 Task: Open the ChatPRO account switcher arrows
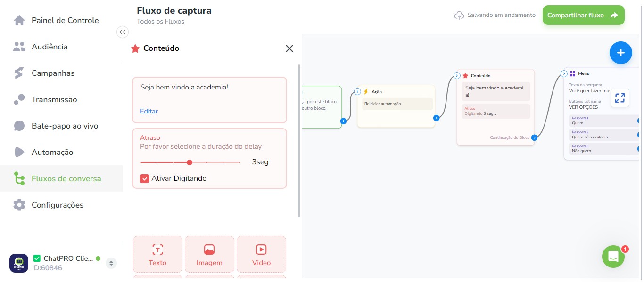(111, 263)
